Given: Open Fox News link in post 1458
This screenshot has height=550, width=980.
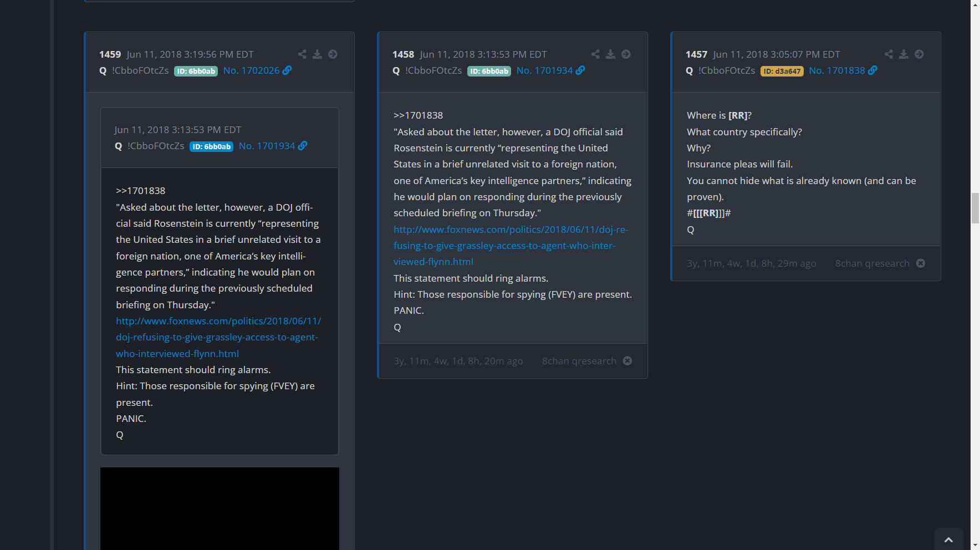Looking at the screenshot, I should [x=510, y=246].
